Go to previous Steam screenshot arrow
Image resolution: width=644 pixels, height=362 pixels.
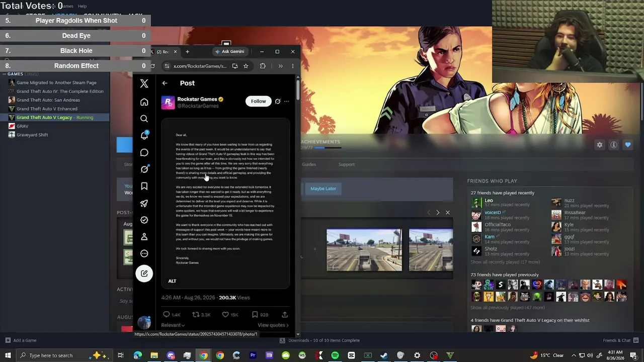pos(429,213)
